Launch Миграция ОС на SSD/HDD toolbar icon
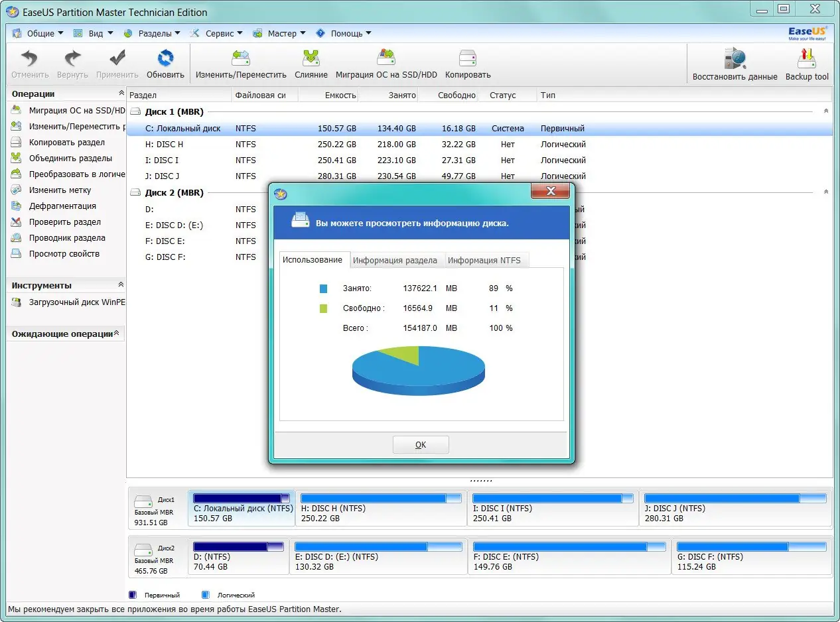 pyautogui.click(x=386, y=59)
